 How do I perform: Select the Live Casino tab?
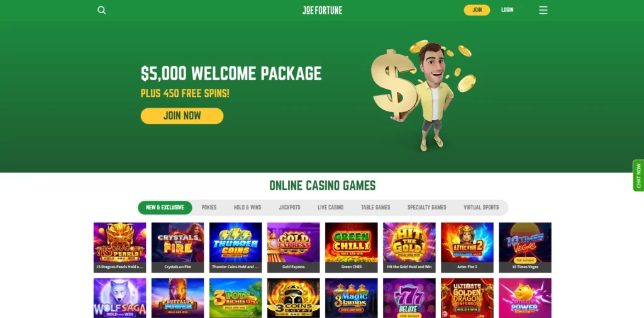[330, 207]
